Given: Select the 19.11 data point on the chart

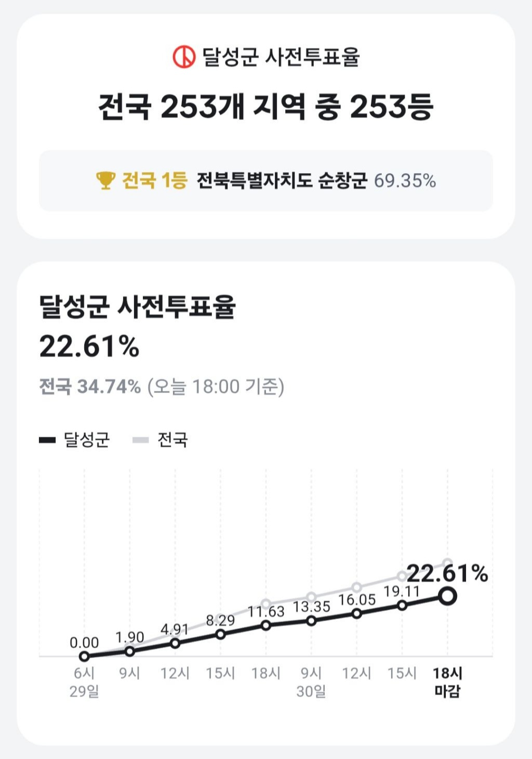Looking at the screenshot, I should click(x=402, y=605).
